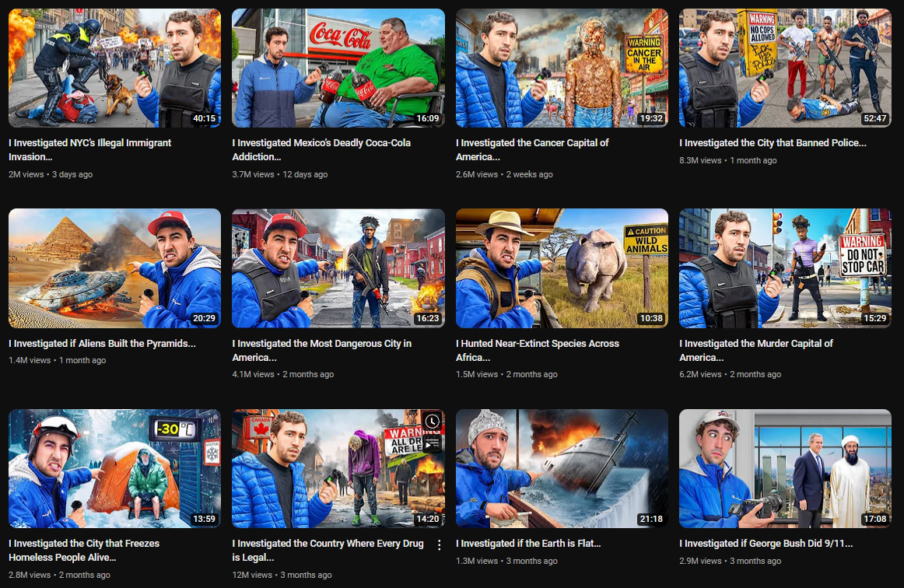Viewport: 904px width, 588px height.
Task: Open the Earth is Flat ship thumbnail
Action: click(562, 469)
